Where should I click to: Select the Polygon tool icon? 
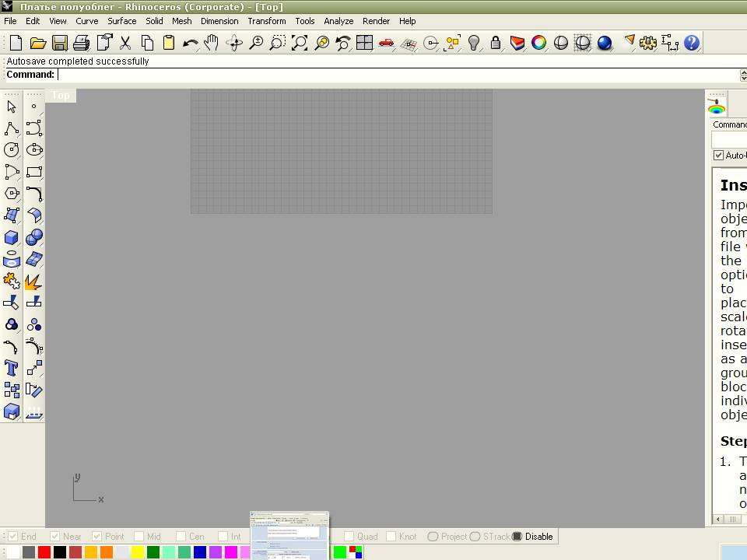tap(12, 194)
